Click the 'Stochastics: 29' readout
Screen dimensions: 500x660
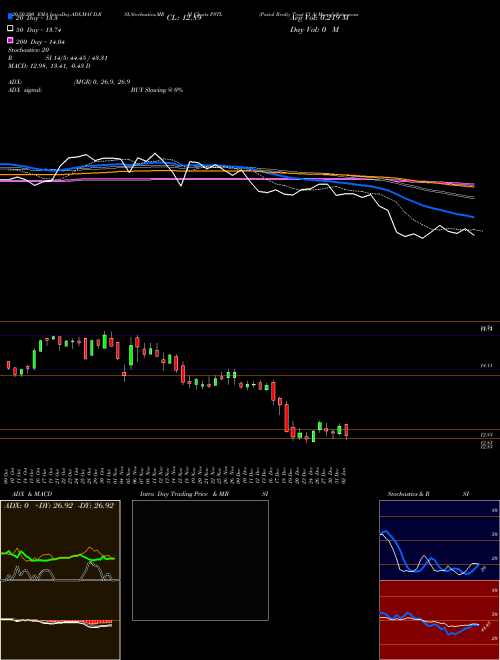(x=29, y=50)
